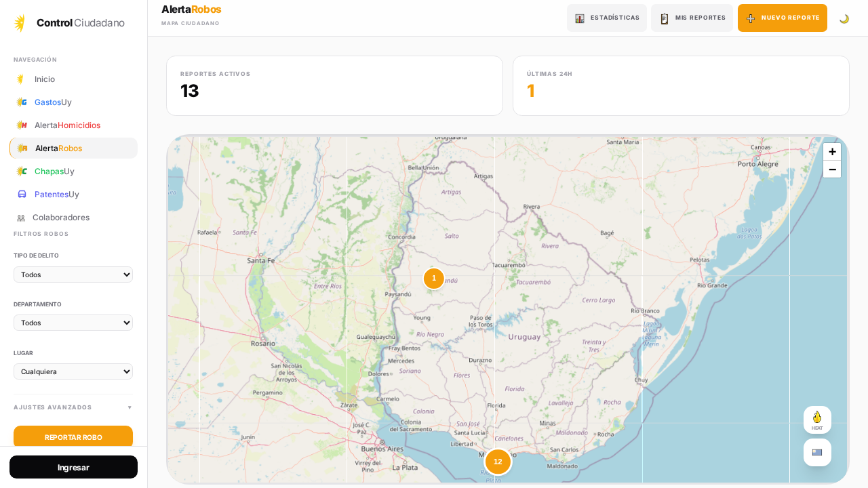This screenshot has width=868, height=488.
Task: Open Inicio from the navigation
Action: coord(73,79)
